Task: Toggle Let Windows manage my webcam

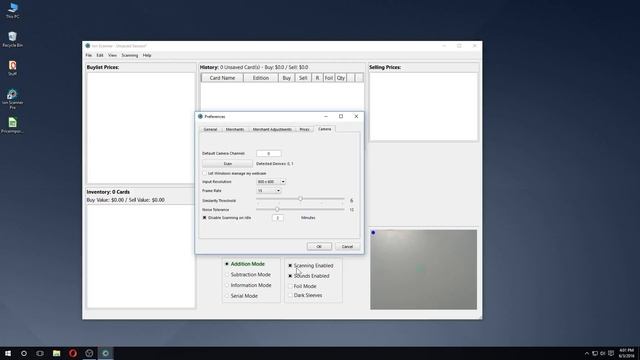Action: click(204, 173)
